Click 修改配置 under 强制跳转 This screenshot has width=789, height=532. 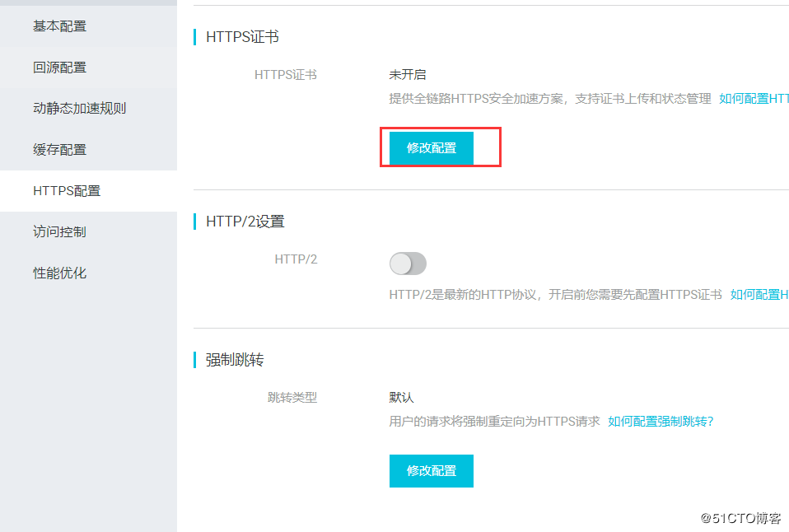click(431, 471)
